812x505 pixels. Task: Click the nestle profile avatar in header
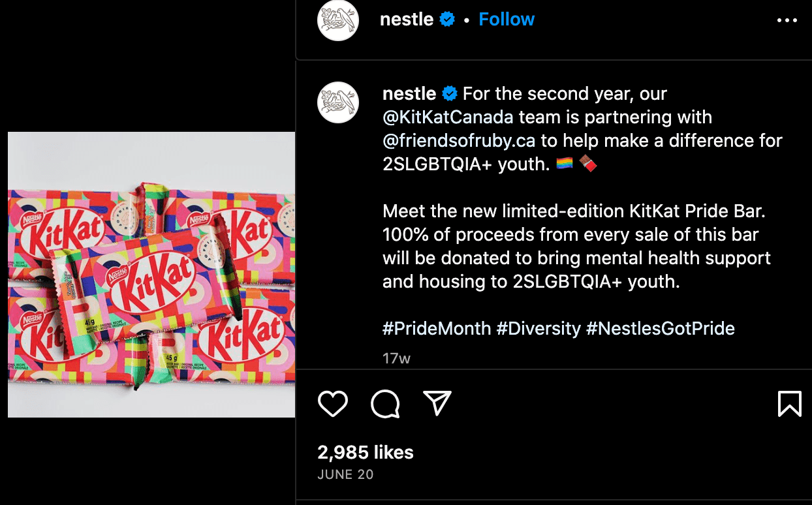coord(338,20)
